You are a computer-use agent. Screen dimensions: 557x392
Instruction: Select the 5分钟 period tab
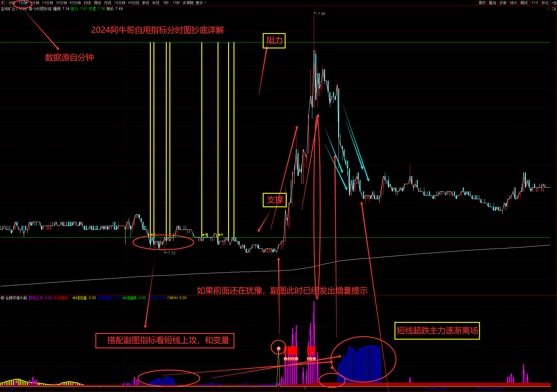tap(35, 3)
